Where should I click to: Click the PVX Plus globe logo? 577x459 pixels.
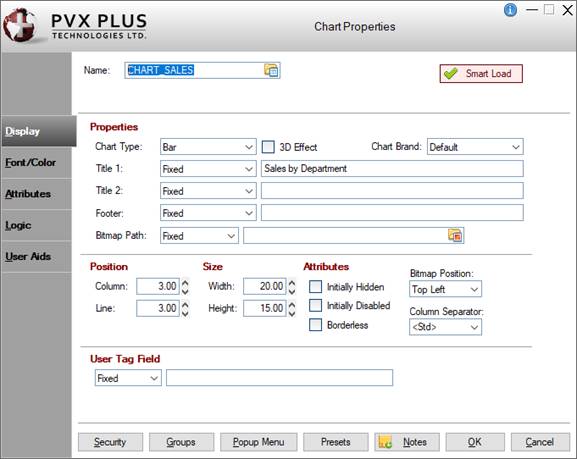(20, 25)
